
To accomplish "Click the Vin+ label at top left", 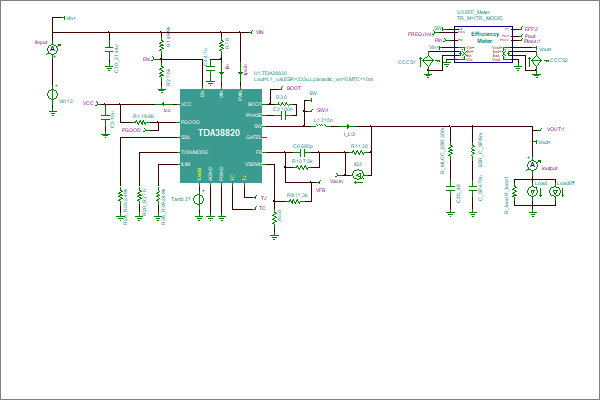I will (x=71, y=18).
